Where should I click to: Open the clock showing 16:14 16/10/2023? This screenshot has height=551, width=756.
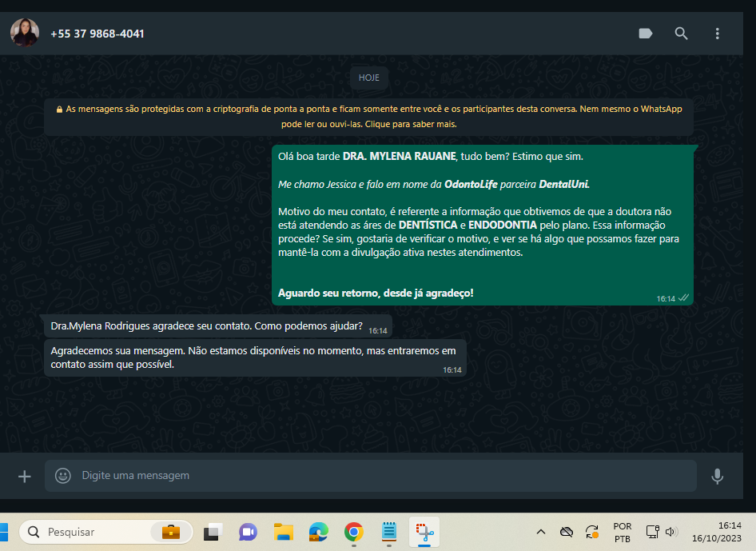(717, 532)
